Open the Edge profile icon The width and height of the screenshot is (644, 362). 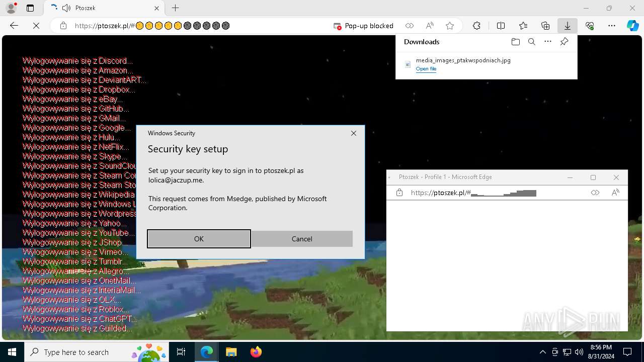pyautogui.click(x=11, y=8)
